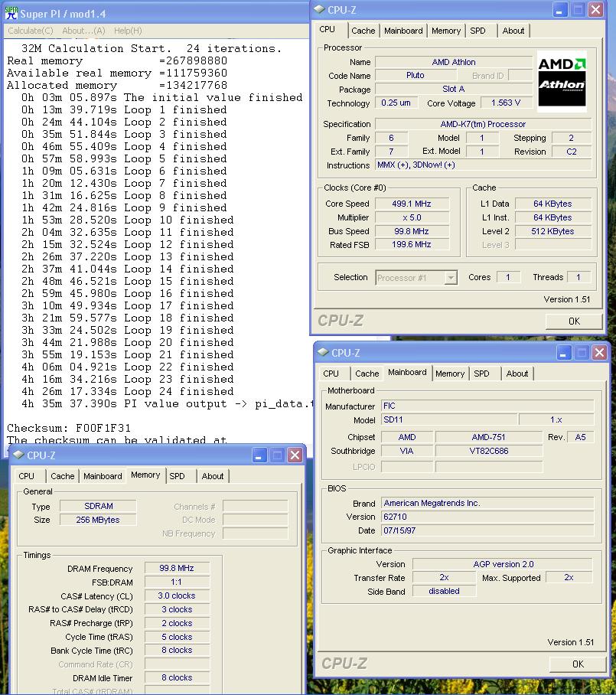Click the Side Band value disabled

click(444, 591)
